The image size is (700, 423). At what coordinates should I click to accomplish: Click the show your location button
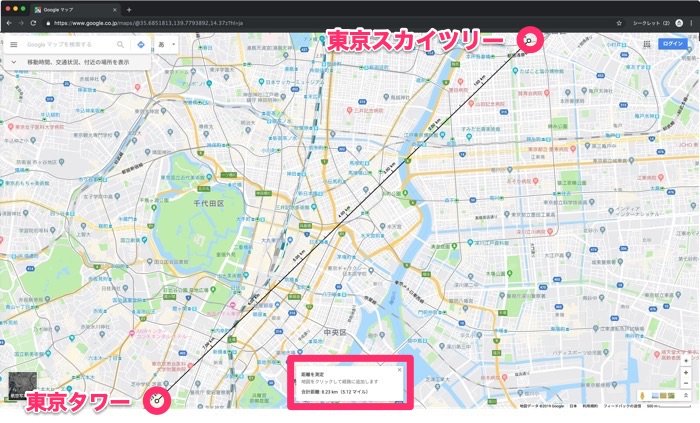(686, 360)
